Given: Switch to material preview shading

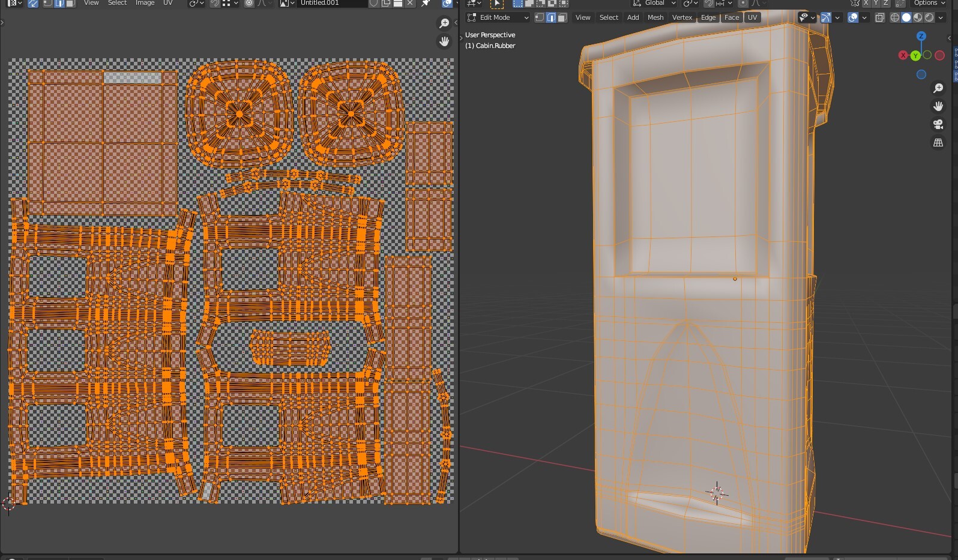Looking at the screenshot, I should (918, 17).
